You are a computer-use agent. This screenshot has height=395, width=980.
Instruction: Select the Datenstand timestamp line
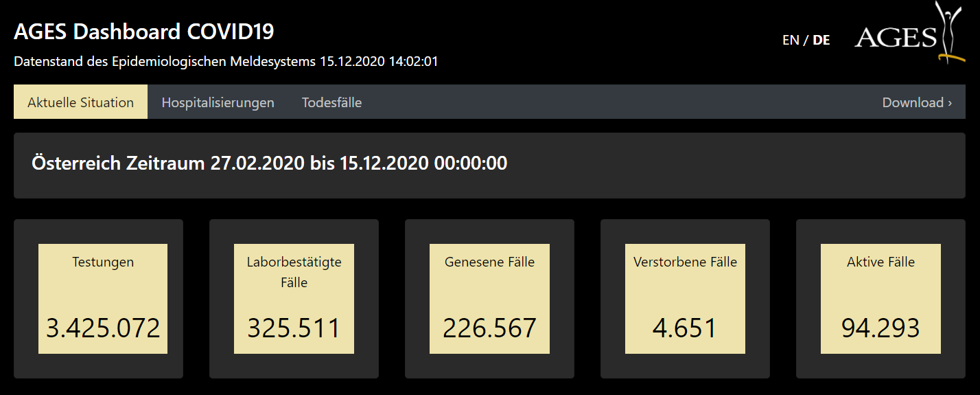tap(226, 61)
